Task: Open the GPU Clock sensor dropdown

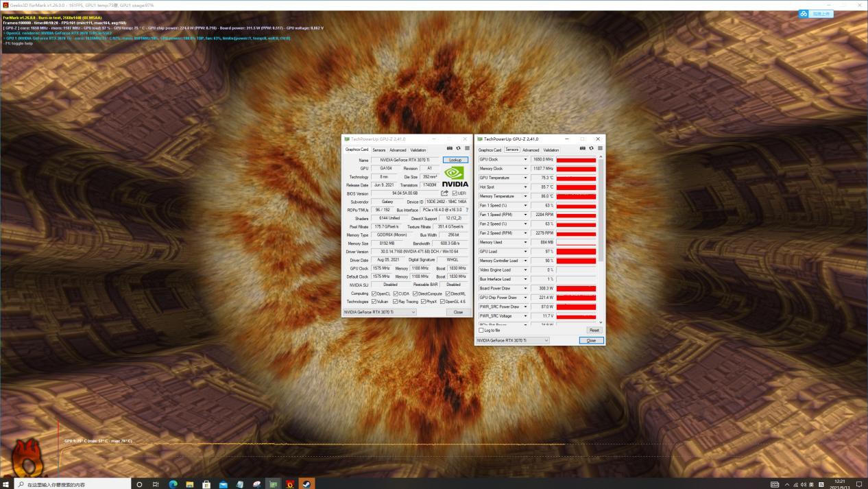Action: (x=525, y=159)
